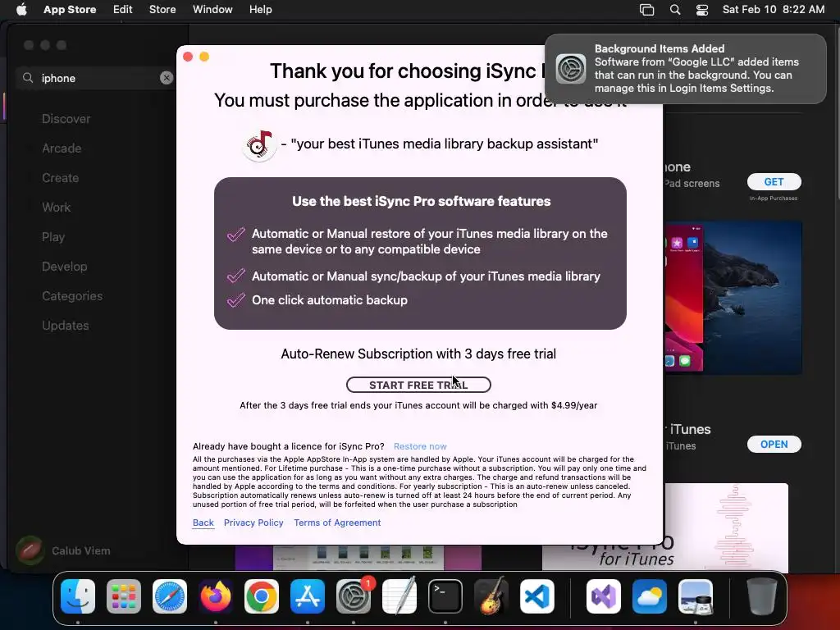Open Updates in App Store sidebar
Screen dimensions: 840x630
(66, 325)
